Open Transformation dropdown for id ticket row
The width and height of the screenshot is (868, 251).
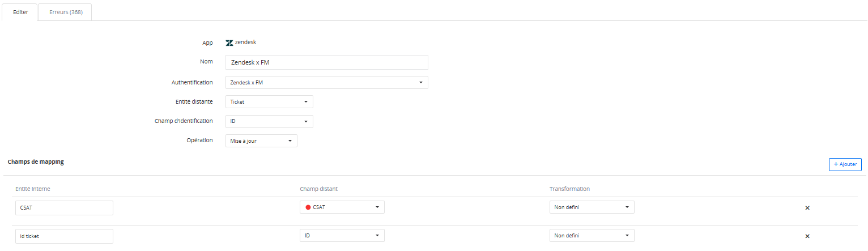592,236
